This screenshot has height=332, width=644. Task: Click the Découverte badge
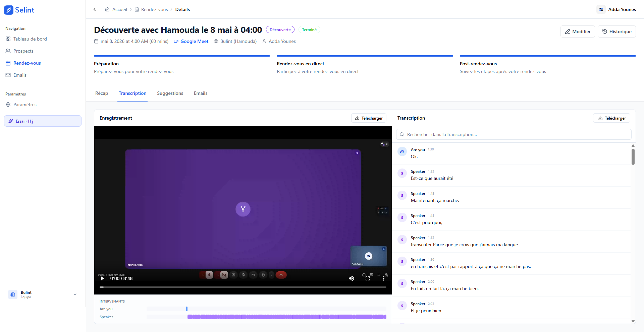coord(280,29)
